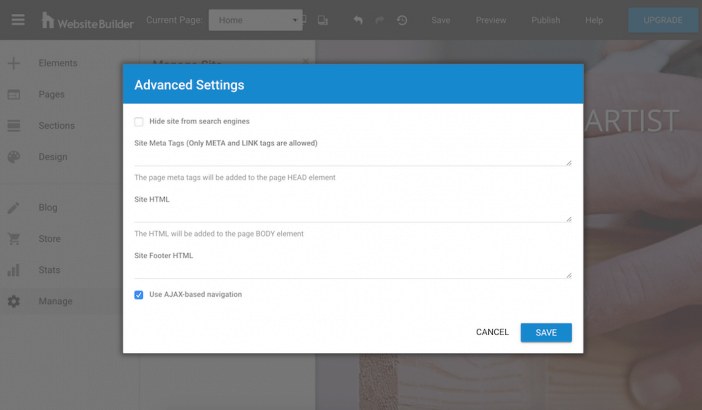The width and height of the screenshot is (702, 410).
Task: Click CANCEL in Advanced Settings dialog
Action: tap(492, 332)
